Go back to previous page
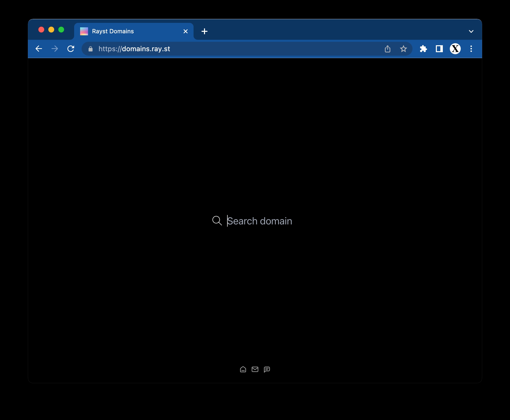This screenshot has height=420, width=510. (39, 49)
